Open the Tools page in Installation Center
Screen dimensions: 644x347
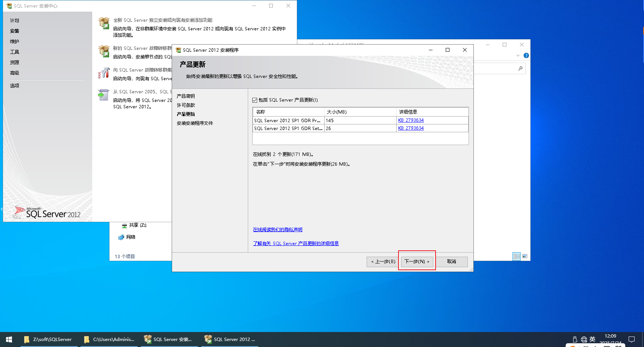click(15, 52)
